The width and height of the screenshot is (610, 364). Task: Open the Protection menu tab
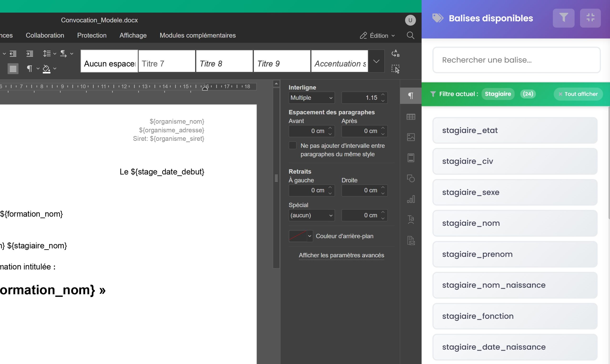[92, 35]
